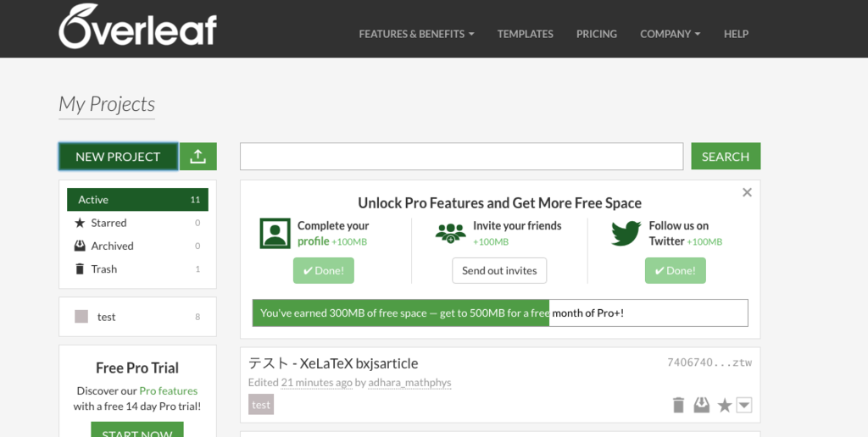Open the XeLaTeX bxjsarticle project dropdown arrow
This screenshot has width=868, height=437.
click(744, 405)
